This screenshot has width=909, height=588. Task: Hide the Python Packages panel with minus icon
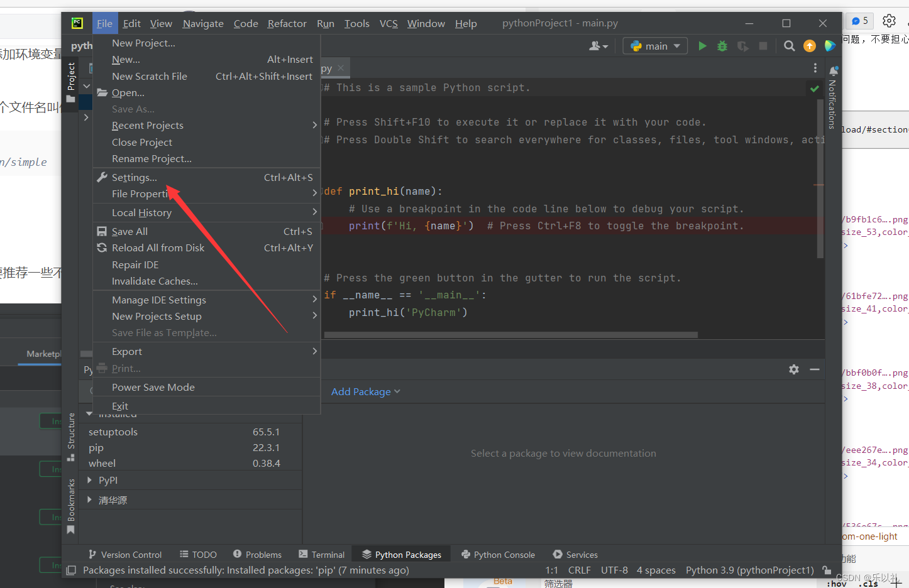pyautogui.click(x=815, y=369)
